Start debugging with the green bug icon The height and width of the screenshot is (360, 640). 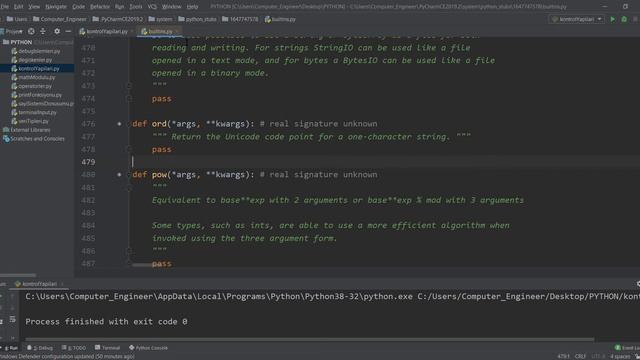pyautogui.click(x=624, y=19)
